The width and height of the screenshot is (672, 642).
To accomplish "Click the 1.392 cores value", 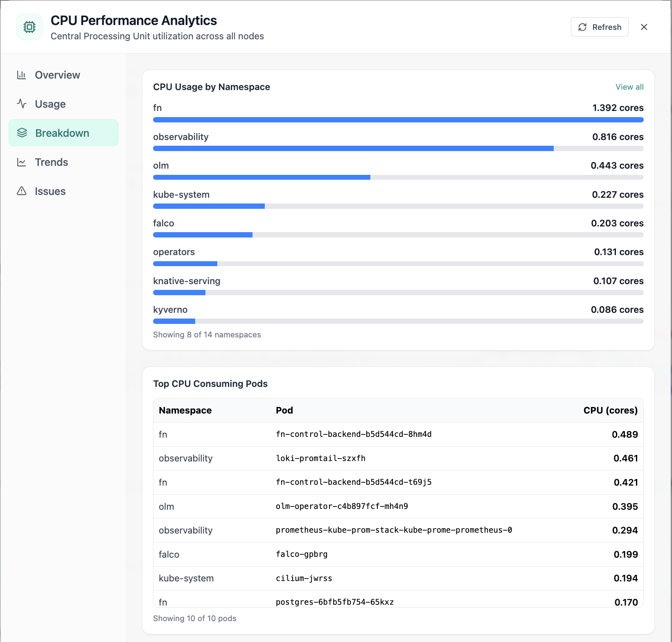I will pos(618,108).
